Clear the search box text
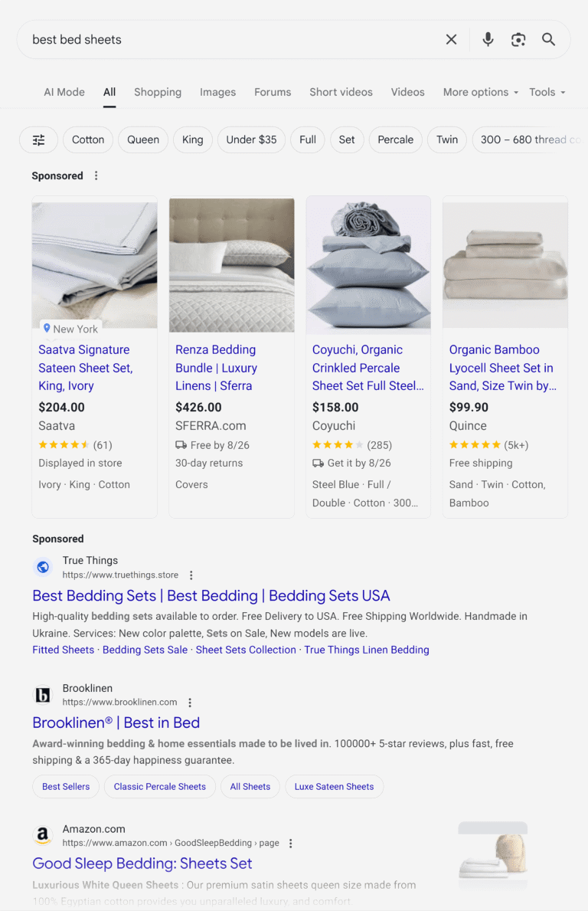 (451, 40)
